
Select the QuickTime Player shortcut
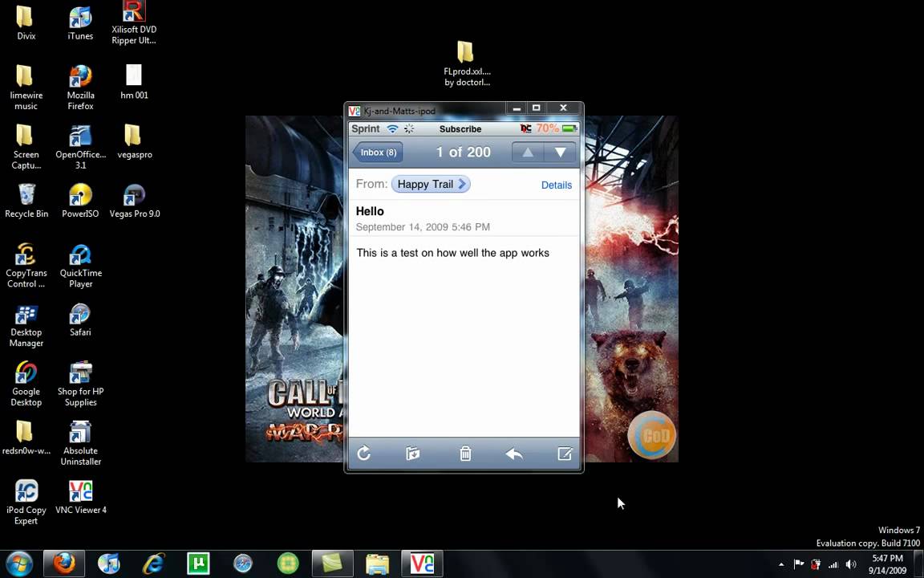coord(80,266)
